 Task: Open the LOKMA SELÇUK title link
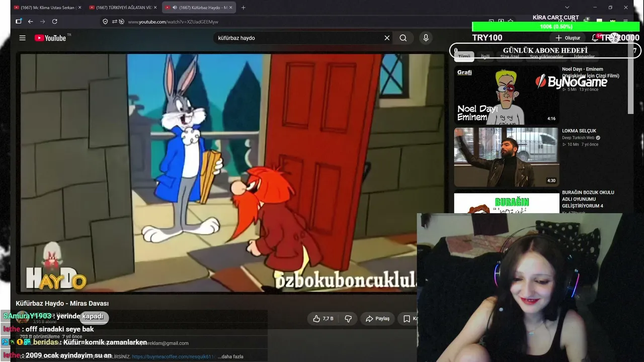579,131
